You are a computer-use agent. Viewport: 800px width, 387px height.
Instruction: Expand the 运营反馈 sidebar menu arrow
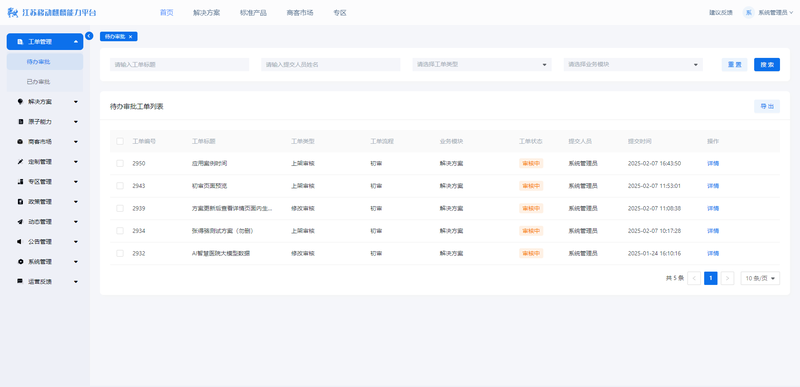76,281
